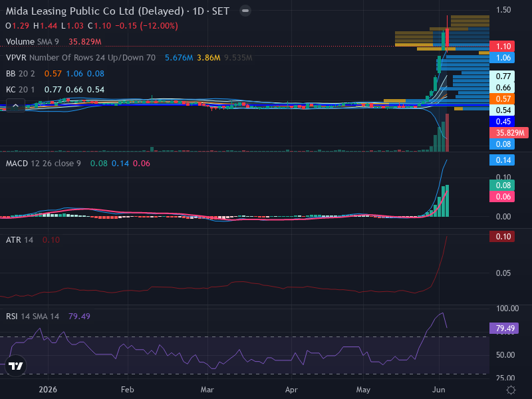Viewport: 532px width, 399px height.
Task: Click the 0.54 Keltner lower axis label
Action: pos(502,110)
